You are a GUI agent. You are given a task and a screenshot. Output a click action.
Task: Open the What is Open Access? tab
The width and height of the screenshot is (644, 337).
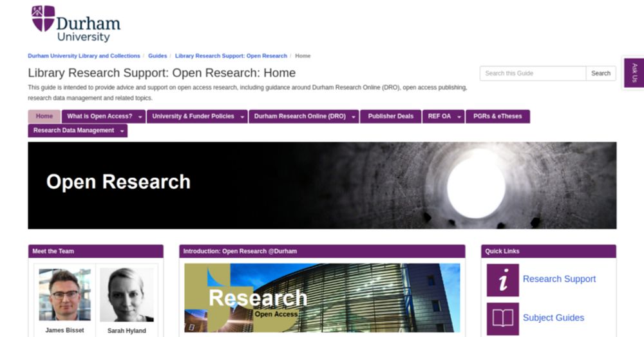pos(99,116)
